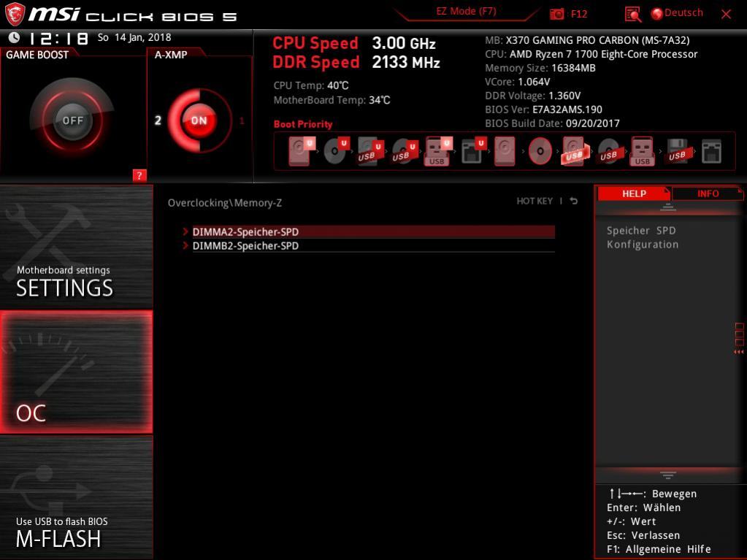Click the help panel bottom scroll handle
Screen dimensions: 747x560
click(668, 475)
